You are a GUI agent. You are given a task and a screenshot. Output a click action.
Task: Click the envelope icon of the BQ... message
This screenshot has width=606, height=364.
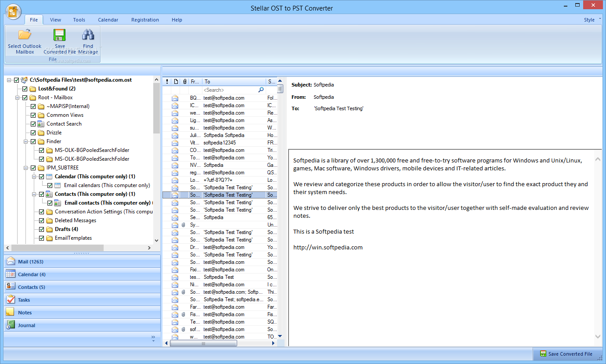[175, 98]
